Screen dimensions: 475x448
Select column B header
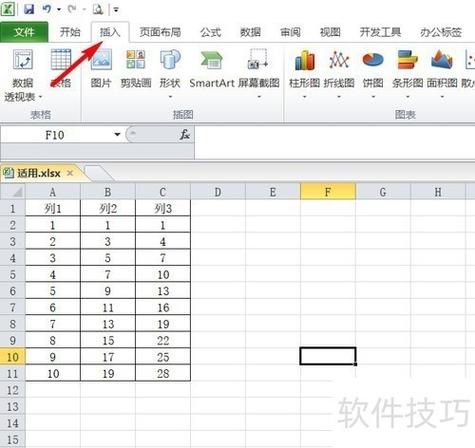(x=108, y=192)
